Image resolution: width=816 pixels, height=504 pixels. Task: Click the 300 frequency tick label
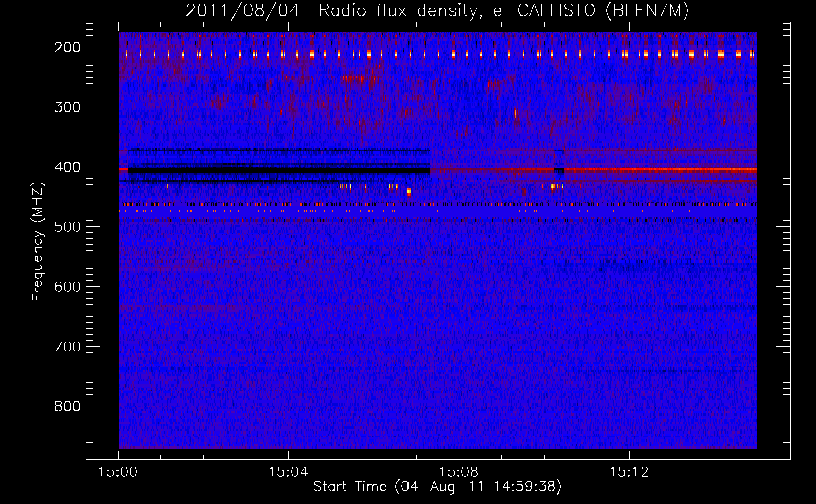coord(68,107)
